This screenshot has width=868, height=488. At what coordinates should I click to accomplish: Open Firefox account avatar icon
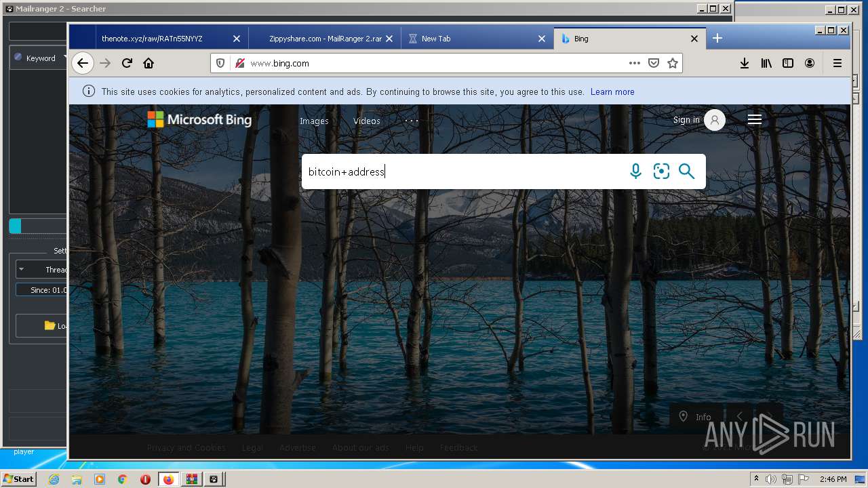(x=810, y=63)
